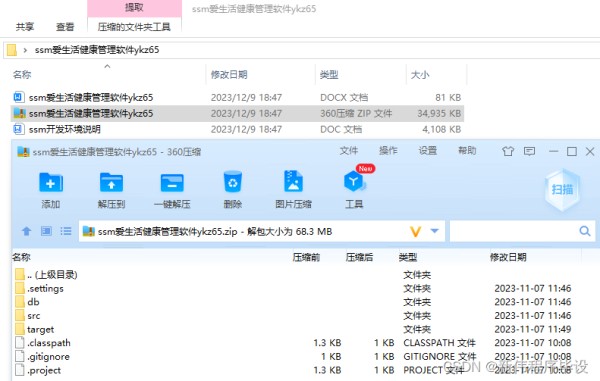Click the 360压缩 ZIP 文件 type cell
600x381 pixels.
coord(356,113)
